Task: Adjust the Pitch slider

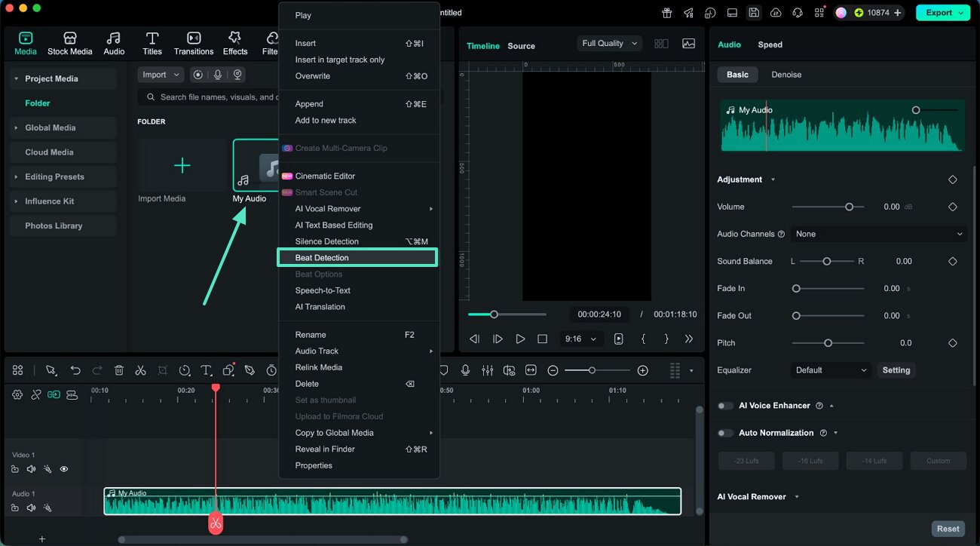Action: [828, 342]
